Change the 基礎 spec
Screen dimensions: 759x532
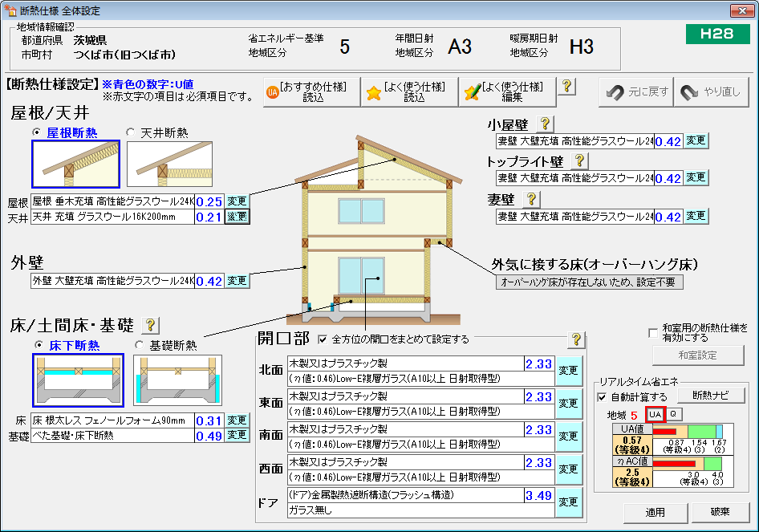pyautogui.click(x=237, y=435)
